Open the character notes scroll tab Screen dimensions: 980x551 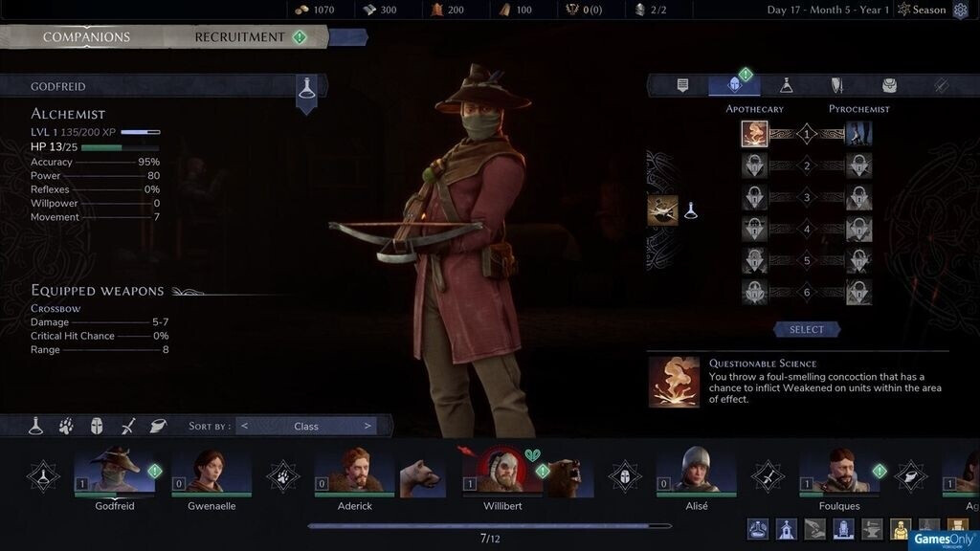(x=682, y=85)
